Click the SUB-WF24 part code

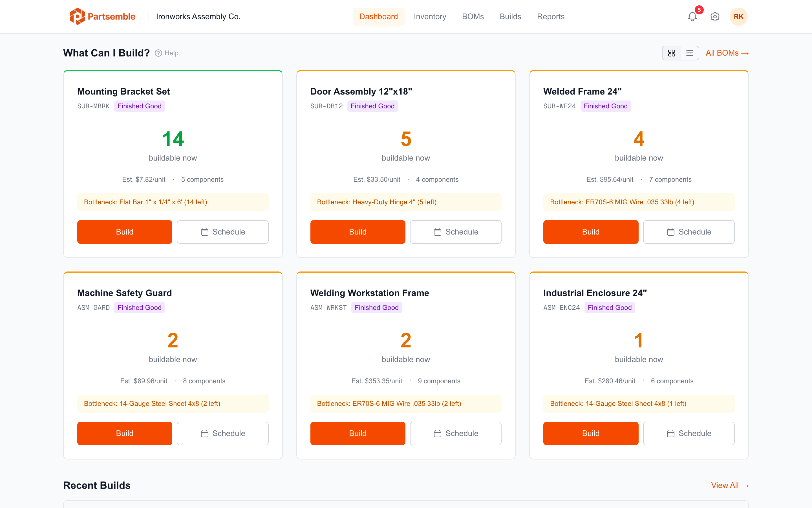coord(559,106)
